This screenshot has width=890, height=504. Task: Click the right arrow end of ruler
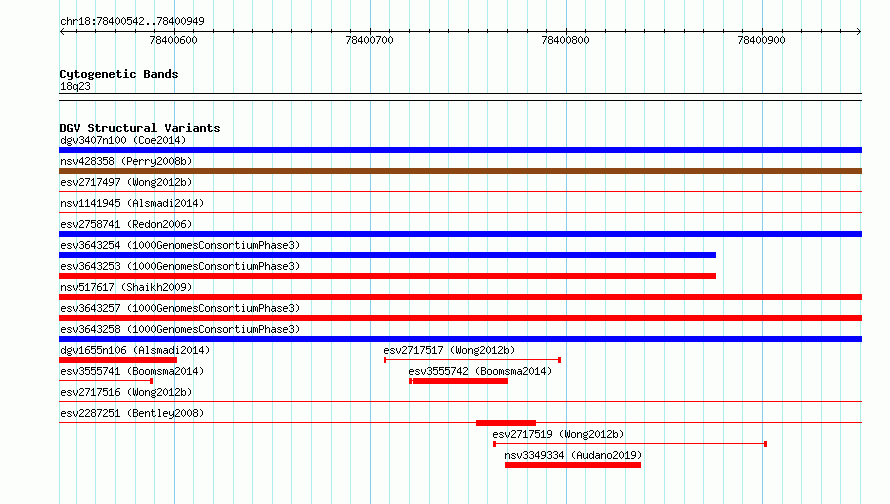[x=859, y=31]
